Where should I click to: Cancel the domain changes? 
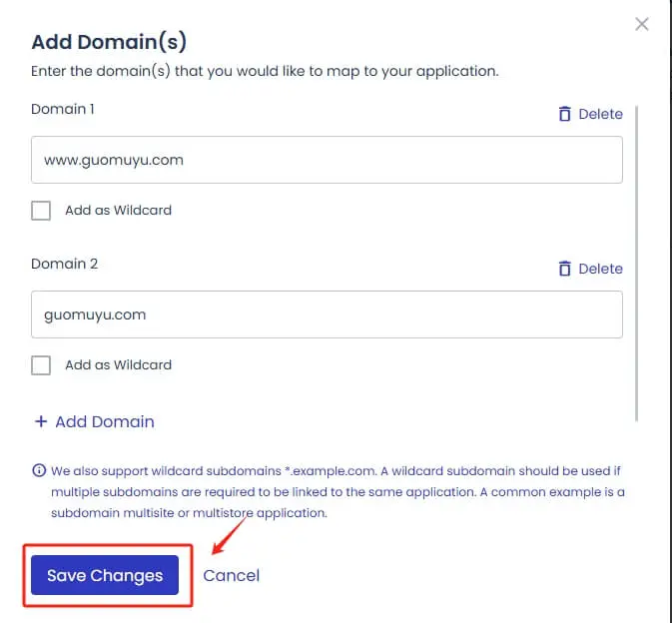pos(231,575)
